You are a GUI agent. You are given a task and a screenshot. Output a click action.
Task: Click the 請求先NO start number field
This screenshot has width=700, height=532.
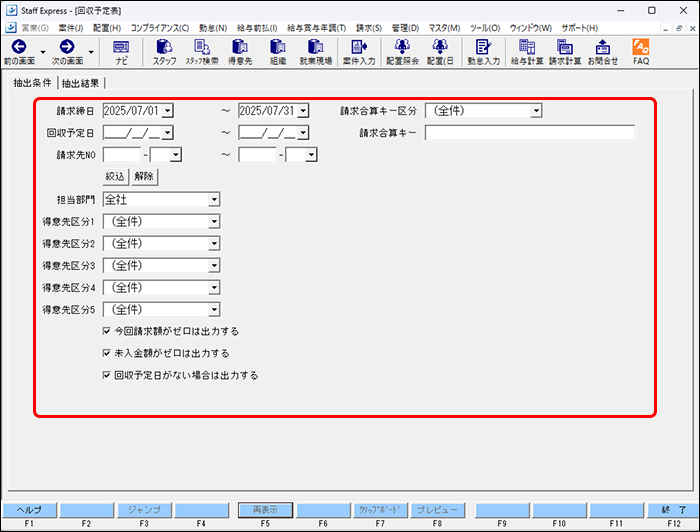122,155
